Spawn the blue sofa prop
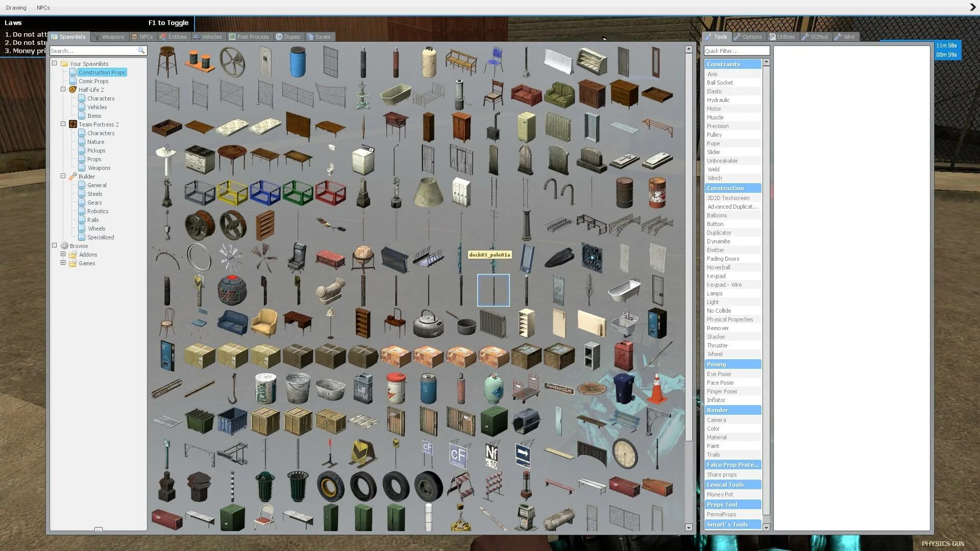The image size is (980, 551). 232,323
